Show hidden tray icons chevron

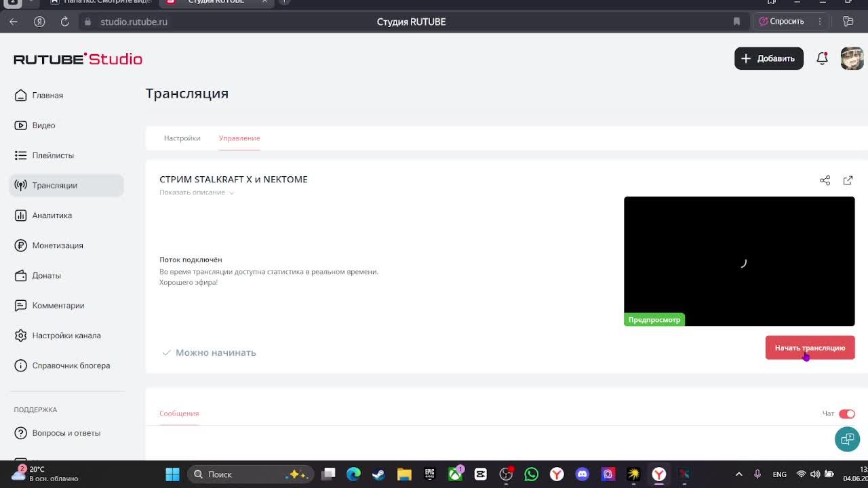(738, 474)
